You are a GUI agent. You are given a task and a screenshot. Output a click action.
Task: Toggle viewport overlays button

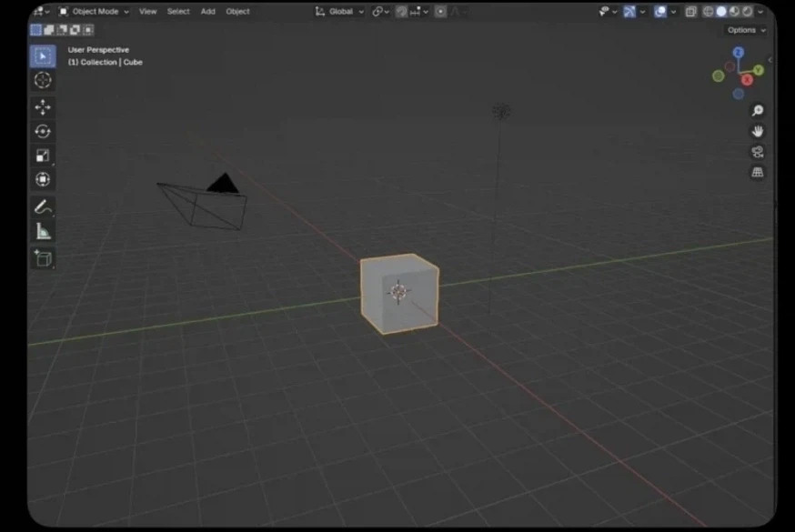click(659, 11)
